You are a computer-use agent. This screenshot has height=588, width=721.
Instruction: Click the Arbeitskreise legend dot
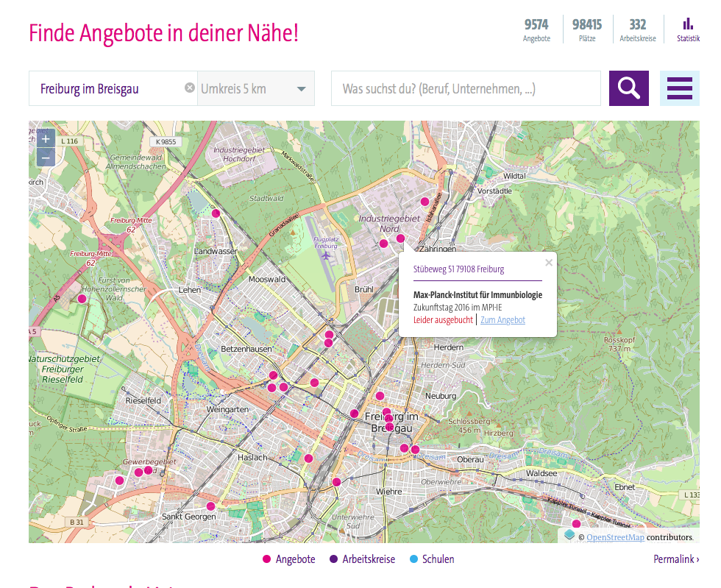[x=334, y=559]
